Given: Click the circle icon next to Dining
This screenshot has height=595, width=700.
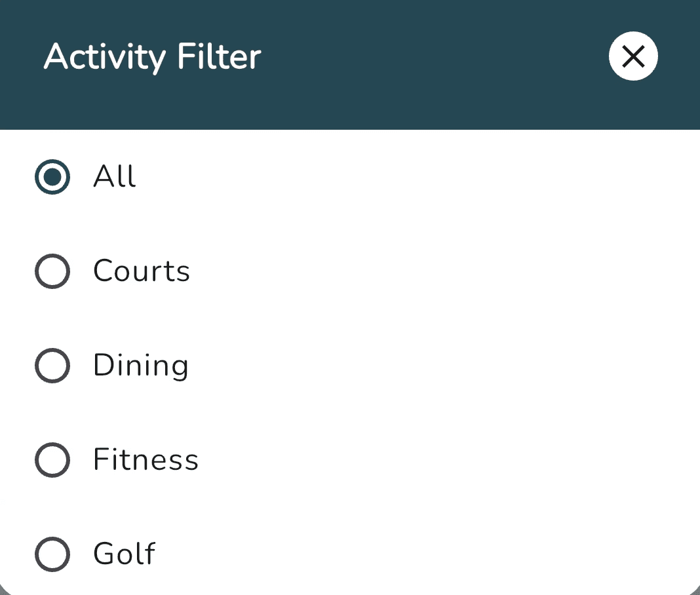Looking at the screenshot, I should click(x=52, y=365).
